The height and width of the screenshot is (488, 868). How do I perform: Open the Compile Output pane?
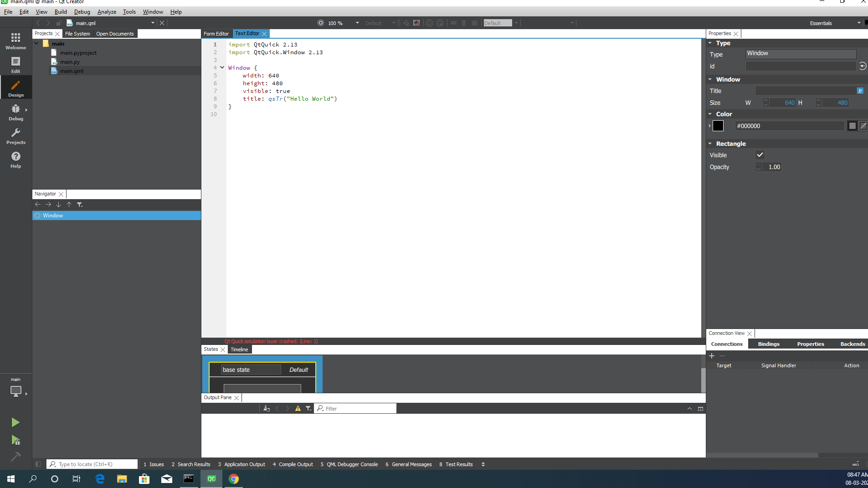[293, 464]
